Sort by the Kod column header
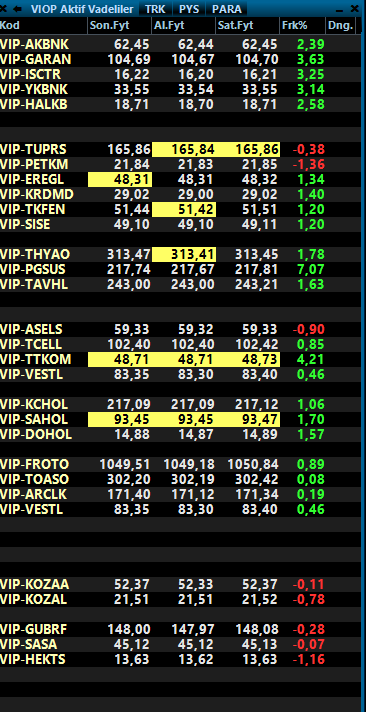Viewport: 366px width, 712px height. (x=43, y=26)
